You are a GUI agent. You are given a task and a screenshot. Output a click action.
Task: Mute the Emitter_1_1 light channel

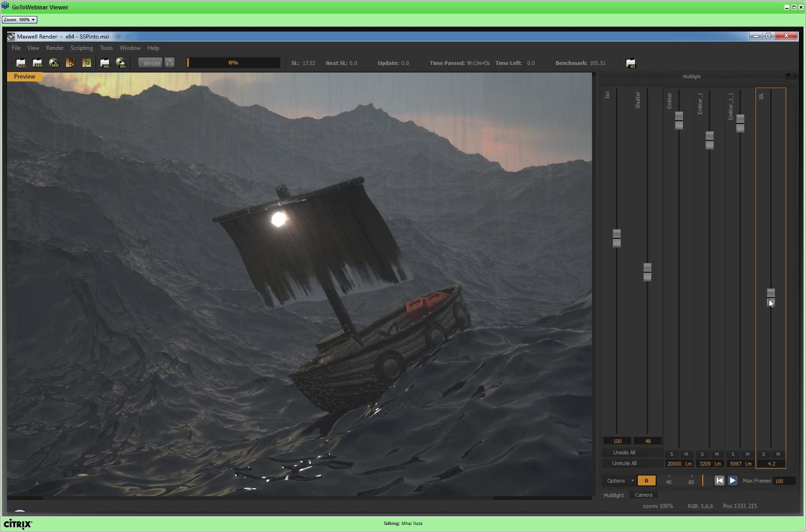(x=748, y=454)
